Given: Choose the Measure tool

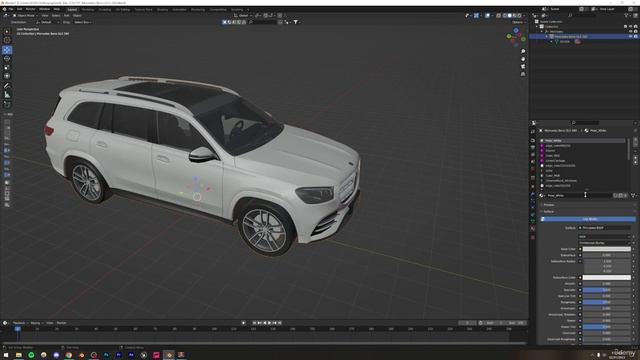Looking at the screenshot, I should 7,95.
